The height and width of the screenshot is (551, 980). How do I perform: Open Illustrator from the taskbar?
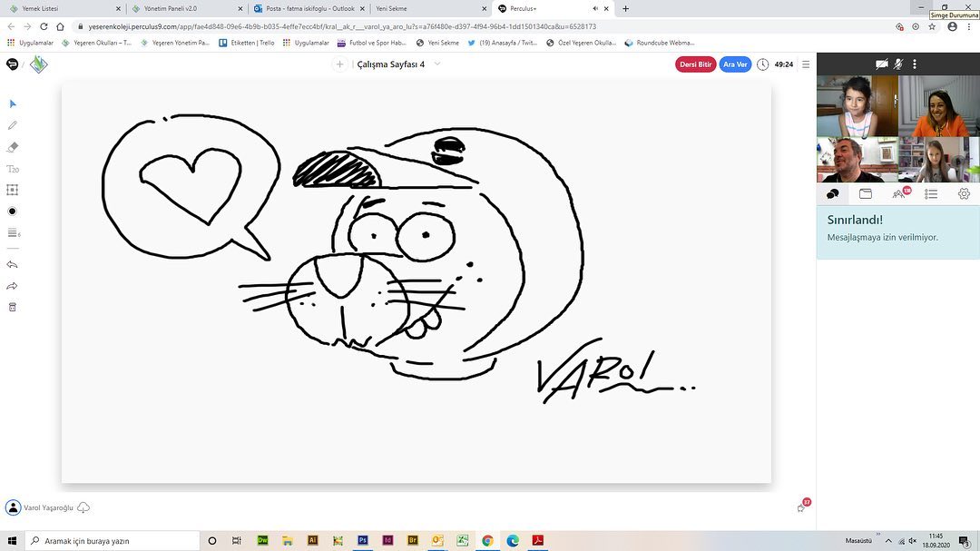(312, 540)
